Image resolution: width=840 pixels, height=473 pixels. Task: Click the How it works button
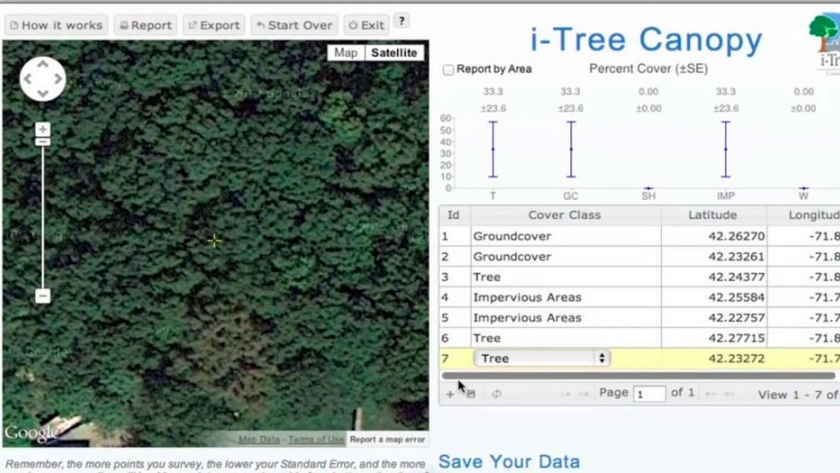[56, 25]
